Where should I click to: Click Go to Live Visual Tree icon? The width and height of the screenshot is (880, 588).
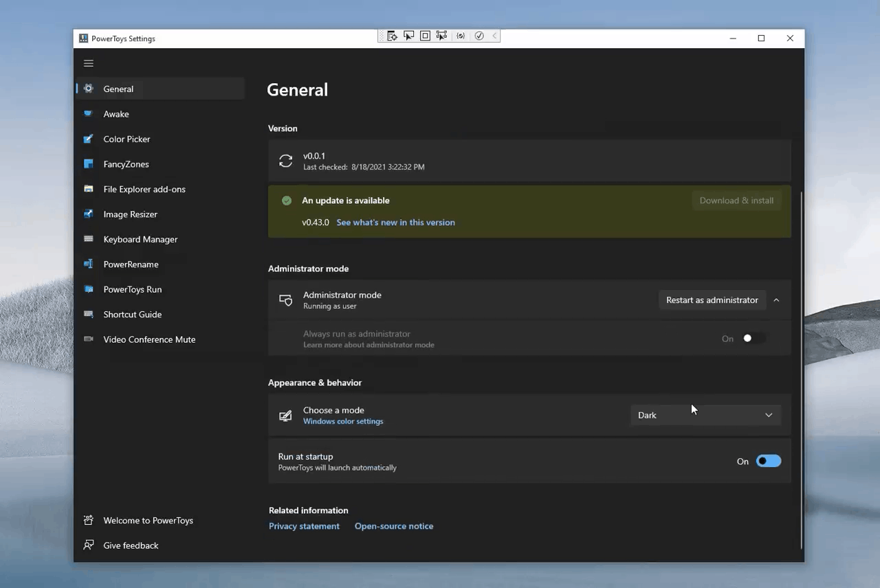(392, 36)
